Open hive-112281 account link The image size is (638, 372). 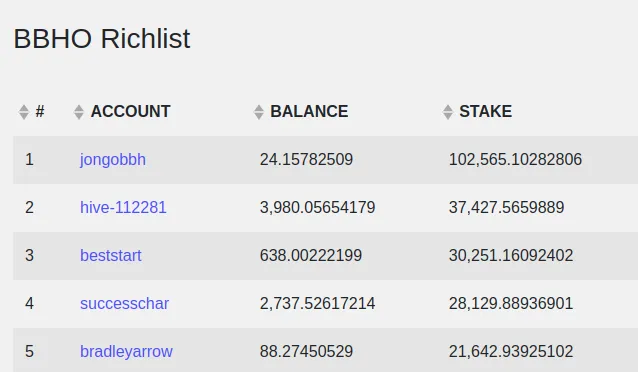click(x=123, y=208)
